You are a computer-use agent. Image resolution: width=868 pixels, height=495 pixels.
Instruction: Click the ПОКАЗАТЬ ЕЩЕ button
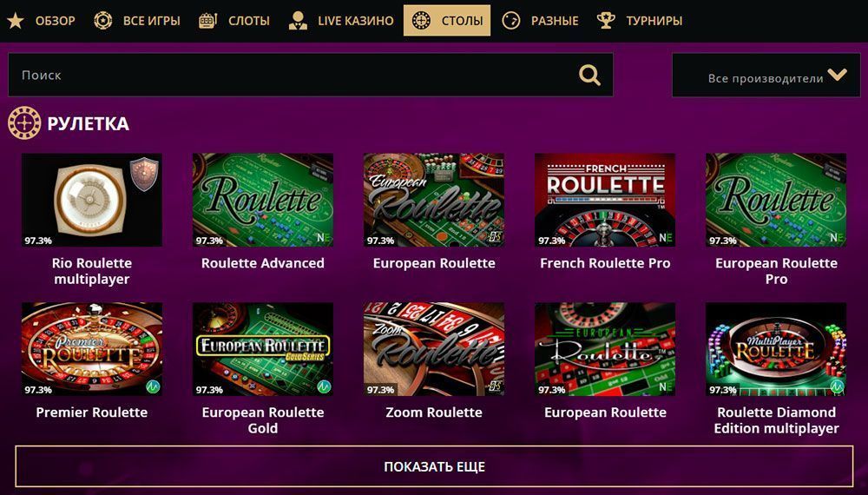(434, 466)
